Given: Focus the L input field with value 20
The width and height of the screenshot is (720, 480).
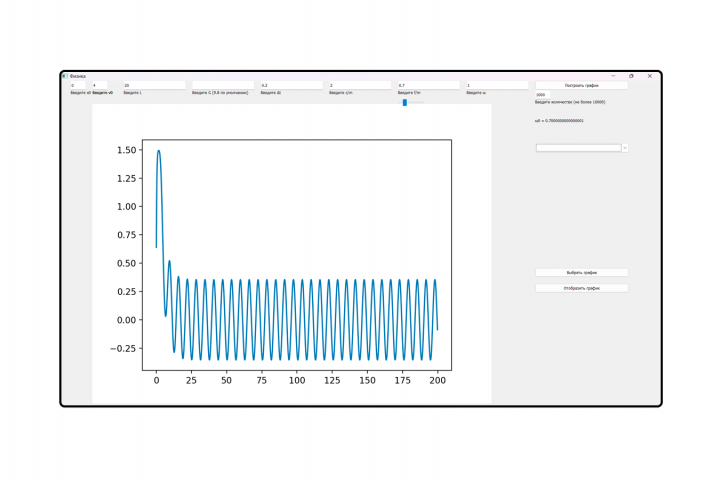Looking at the screenshot, I should point(154,85).
